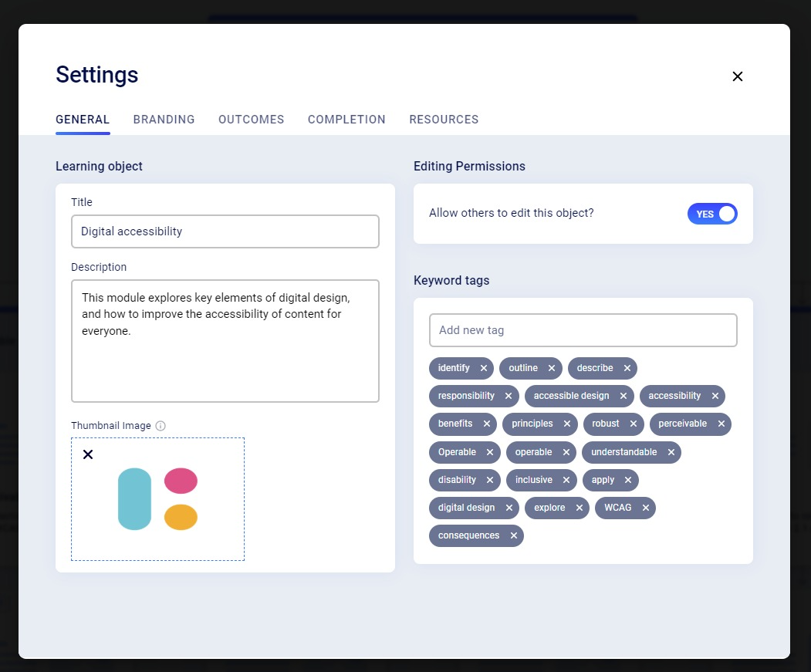This screenshot has height=672, width=811.
Task: Delete the 'inclusive' tag
Action: [567, 480]
